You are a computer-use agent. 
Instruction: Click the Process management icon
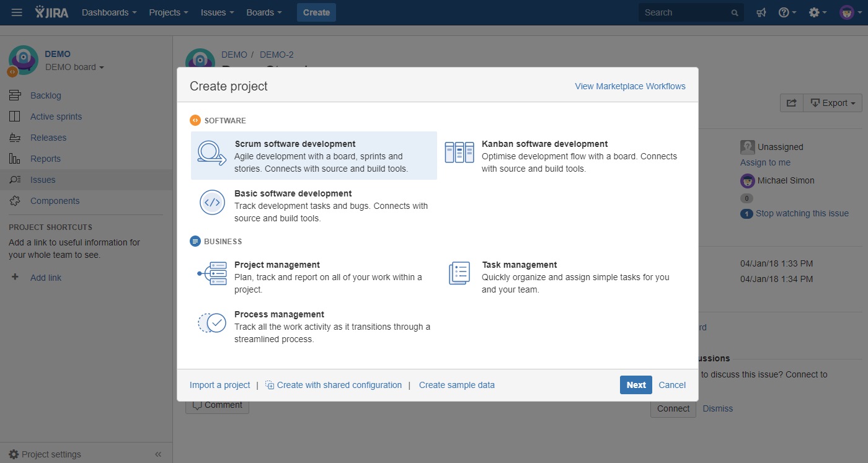pos(211,322)
